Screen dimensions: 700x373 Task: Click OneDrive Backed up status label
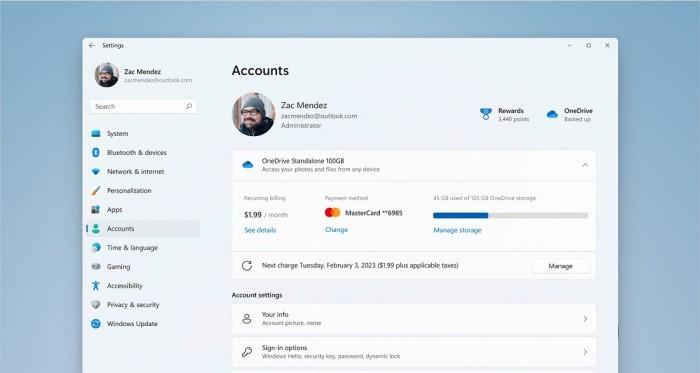578,115
